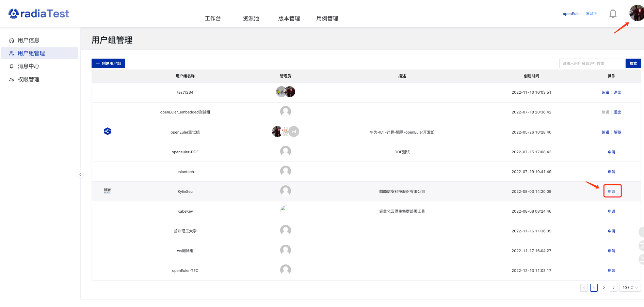This screenshot has height=307, width=644.
Task: Select 权限管理 in the sidebar
Action: tap(29, 79)
